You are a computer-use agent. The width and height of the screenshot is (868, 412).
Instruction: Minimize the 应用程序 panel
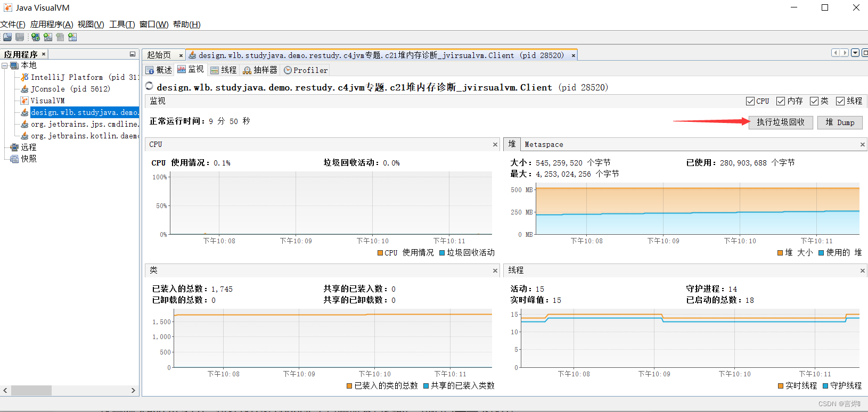tap(133, 54)
